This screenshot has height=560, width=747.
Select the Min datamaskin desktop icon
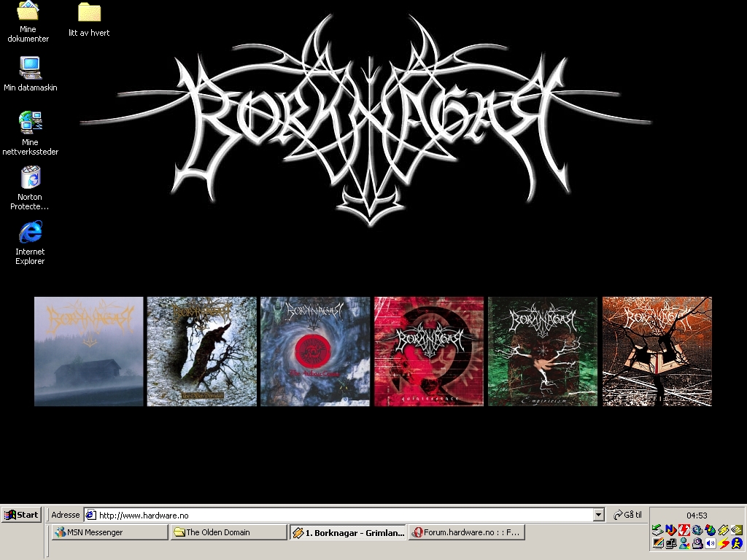(x=30, y=74)
